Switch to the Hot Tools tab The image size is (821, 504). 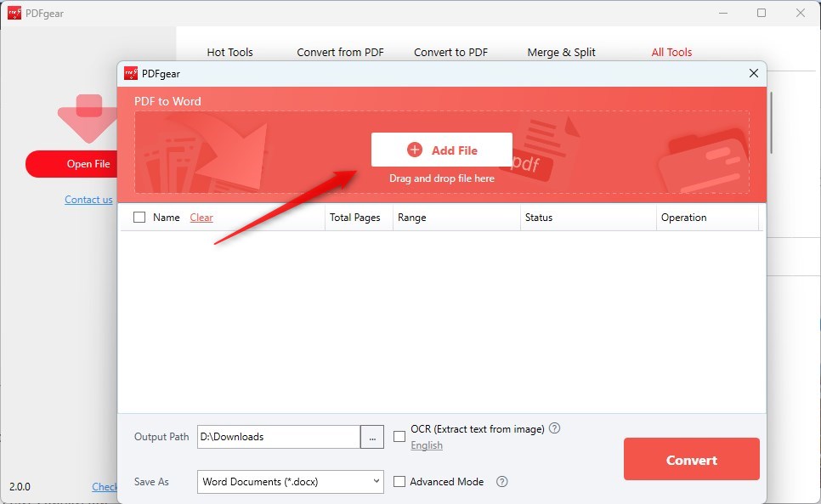coord(229,52)
